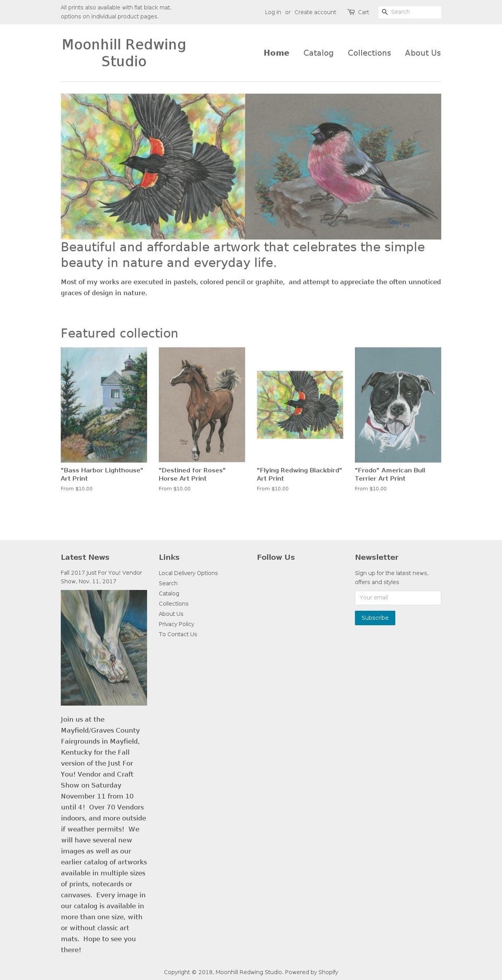Go to the Home navigation menu item
Viewport: 502px width, 980px height.
276,53
